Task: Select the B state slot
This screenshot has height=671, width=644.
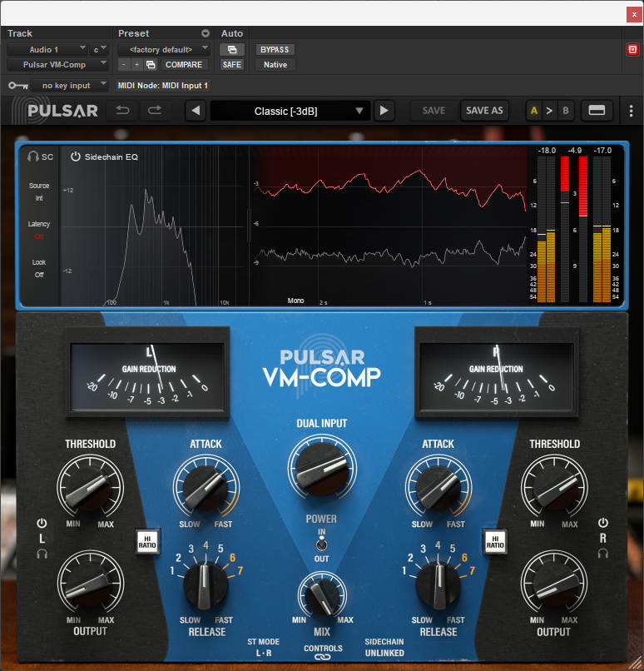Action: pos(565,111)
